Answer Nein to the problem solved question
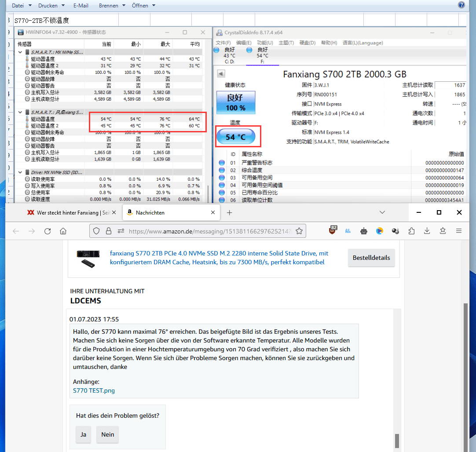Image resolution: width=476 pixels, height=452 pixels. (107, 434)
